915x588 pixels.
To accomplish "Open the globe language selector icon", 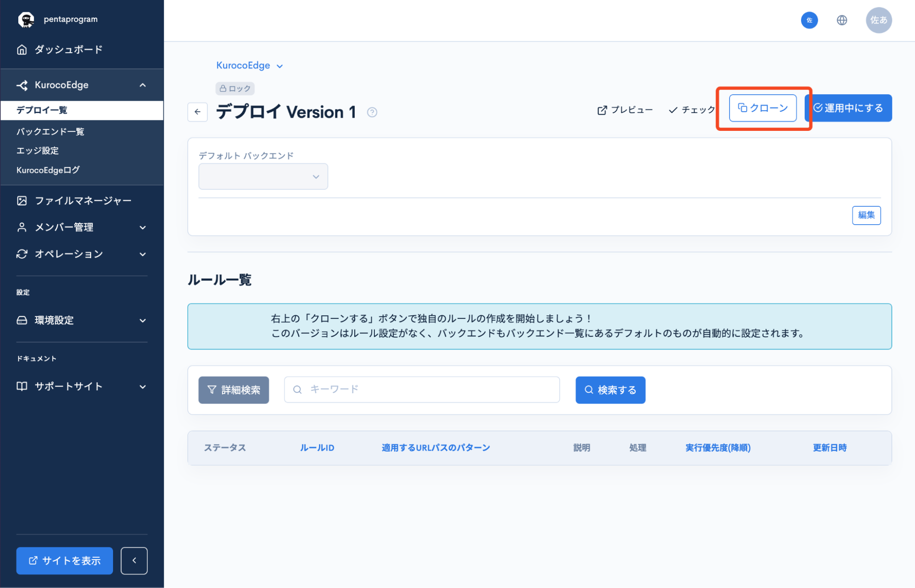I will click(x=842, y=20).
